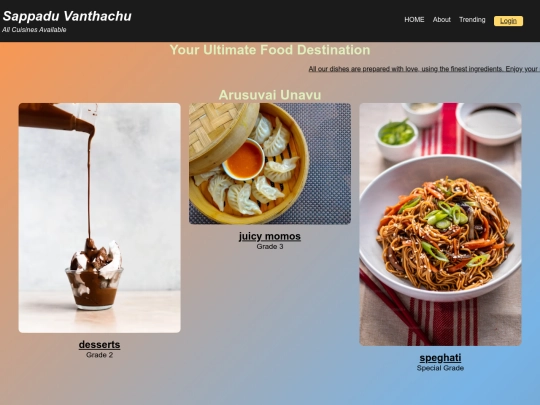Click the chocolate dessert photo
The image size is (540, 405).
coord(100,218)
